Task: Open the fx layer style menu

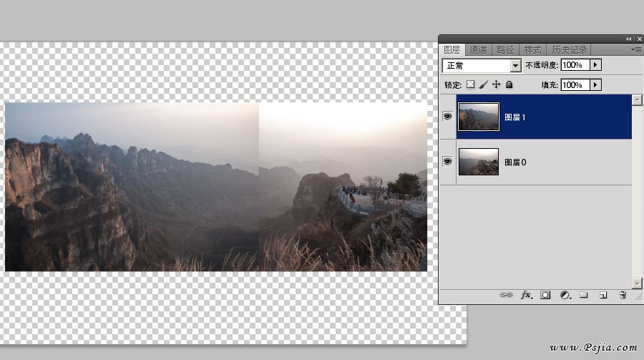Action: [526, 295]
